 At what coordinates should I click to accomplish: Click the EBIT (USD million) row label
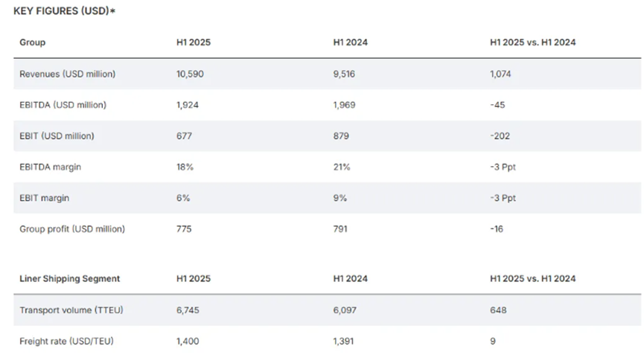(x=57, y=136)
